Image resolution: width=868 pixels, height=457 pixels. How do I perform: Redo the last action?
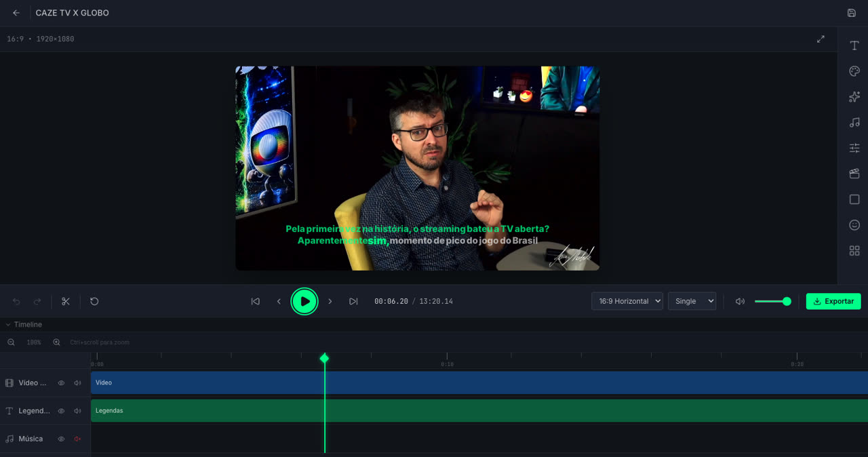[x=37, y=301]
